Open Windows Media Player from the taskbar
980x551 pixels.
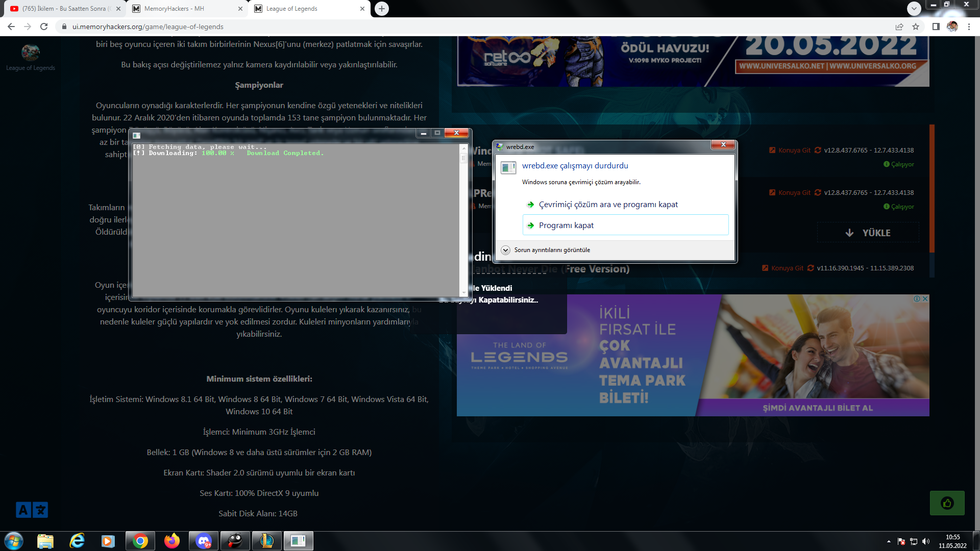(x=108, y=541)
